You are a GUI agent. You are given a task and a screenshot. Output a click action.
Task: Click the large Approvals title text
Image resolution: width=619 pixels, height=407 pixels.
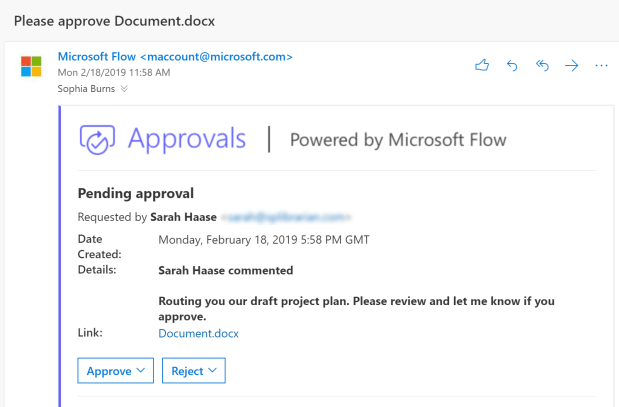tap(187, 139)
